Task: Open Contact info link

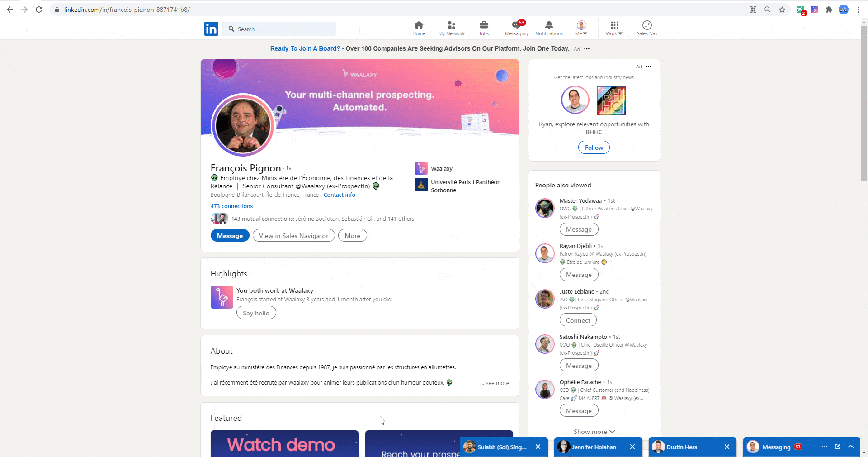Action: coord(340,195)
